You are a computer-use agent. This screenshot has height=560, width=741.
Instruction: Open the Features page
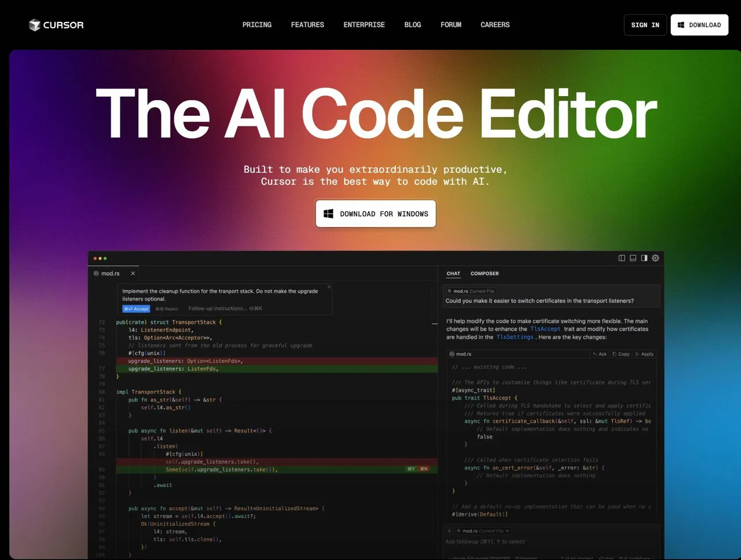[x=307, y=25]
